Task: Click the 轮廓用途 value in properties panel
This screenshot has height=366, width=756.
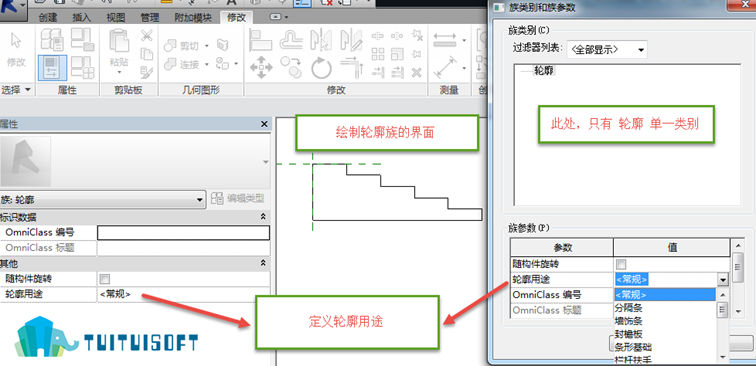Action: pos(183,294)
